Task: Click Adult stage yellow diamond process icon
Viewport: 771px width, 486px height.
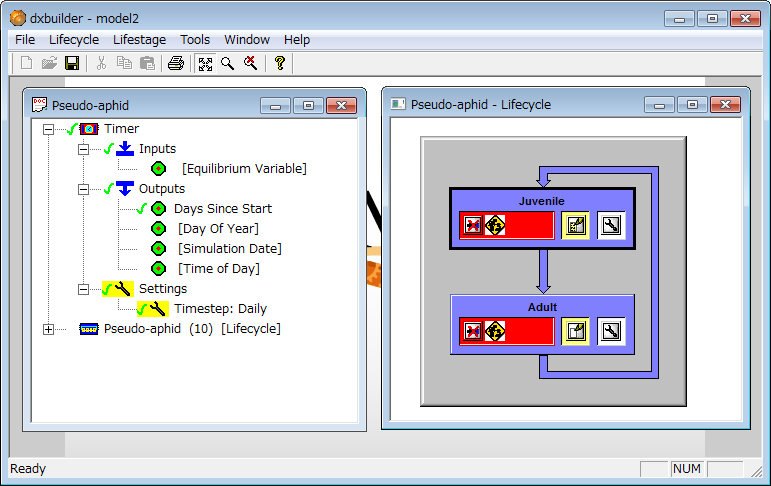Action: click(x=495, y=332)
